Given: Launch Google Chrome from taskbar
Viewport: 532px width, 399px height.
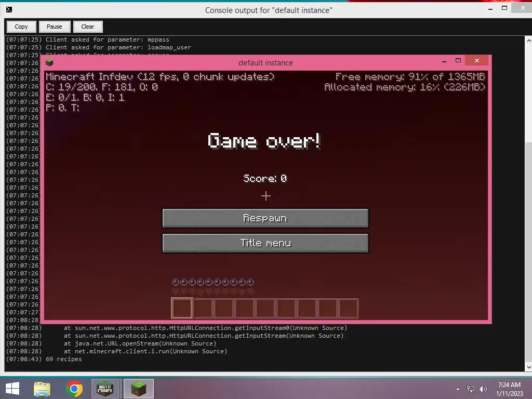Looking at the screenshot, I should click(74, 389).
